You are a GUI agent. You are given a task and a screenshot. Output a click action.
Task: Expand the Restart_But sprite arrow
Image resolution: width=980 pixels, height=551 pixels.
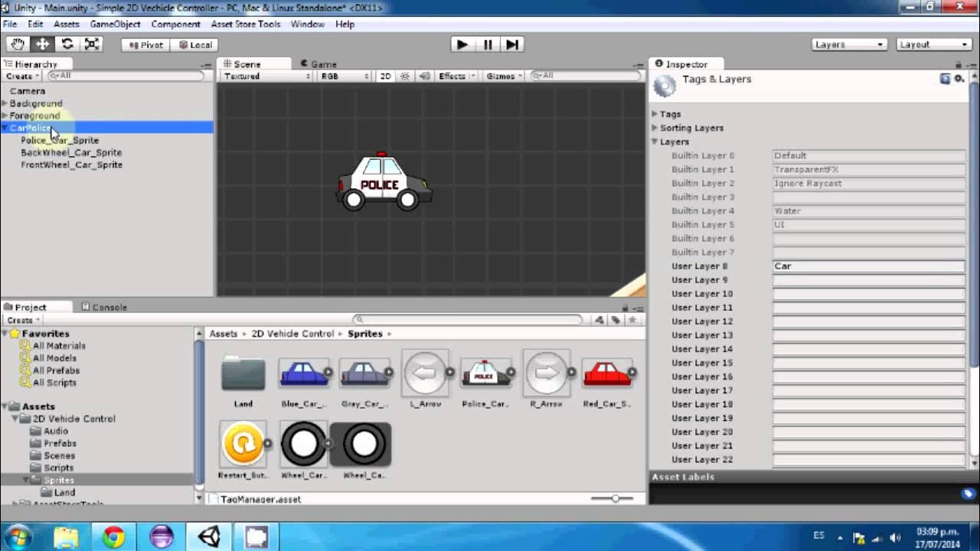[x=267, y=443]
